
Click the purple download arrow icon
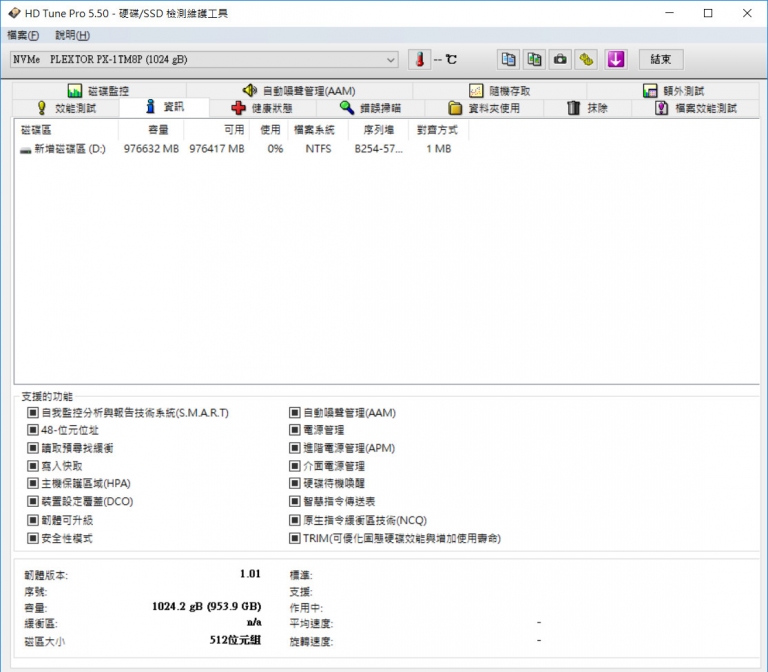pyautogui.click(x=616, y=60)
